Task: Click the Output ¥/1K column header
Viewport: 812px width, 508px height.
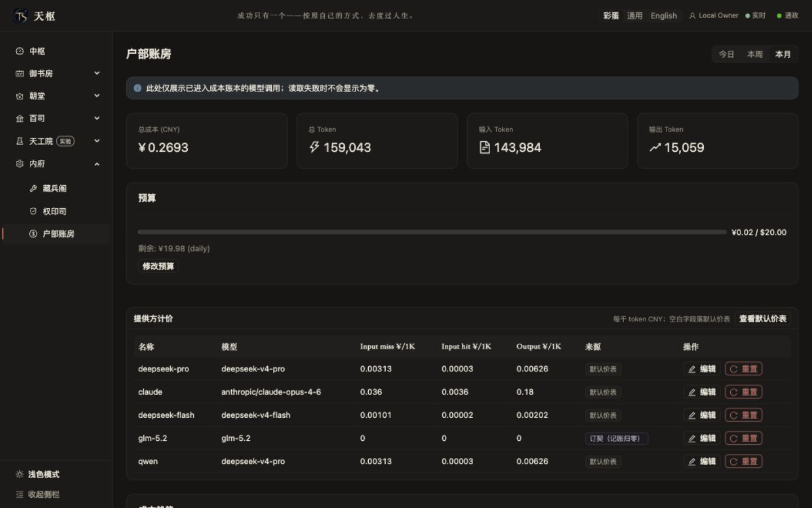Action: pos(539,347)
